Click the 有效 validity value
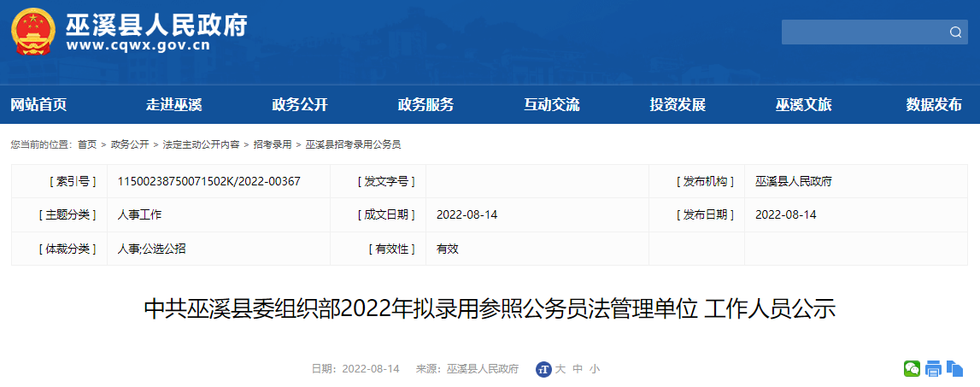The width and height of the screenshot is (980, 387). pos(448,249)
